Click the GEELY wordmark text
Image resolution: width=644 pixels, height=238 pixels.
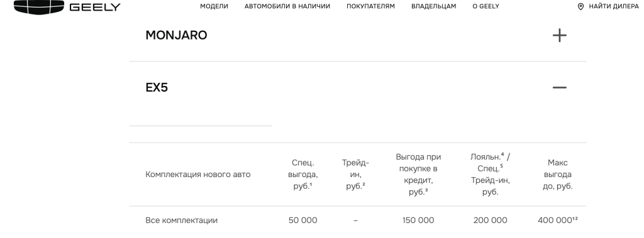[95, 7]
